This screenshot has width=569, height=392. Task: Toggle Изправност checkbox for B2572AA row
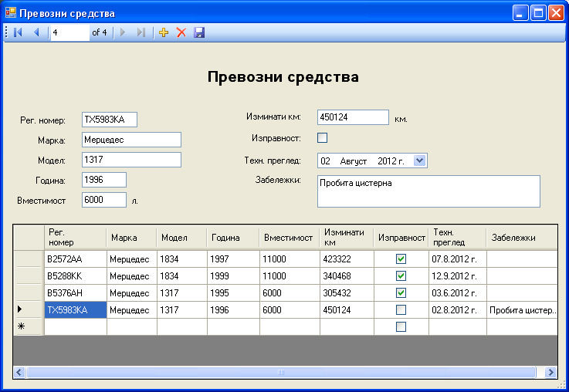click(401, 259)
